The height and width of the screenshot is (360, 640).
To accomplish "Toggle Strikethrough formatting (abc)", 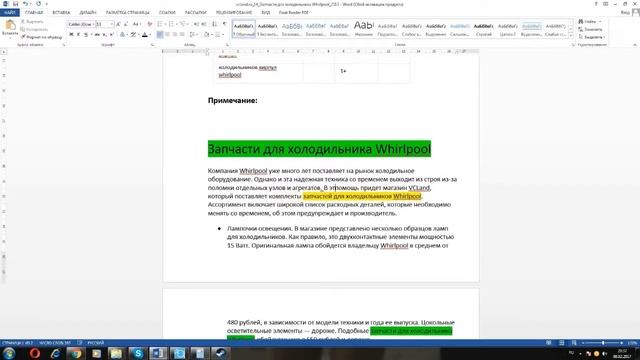I will pos(97,35).
